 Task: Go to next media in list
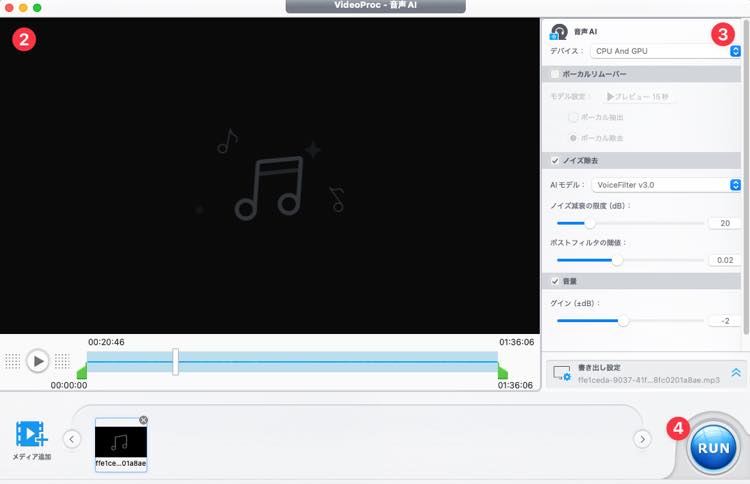pyautogui.click(x=642, y=439)
